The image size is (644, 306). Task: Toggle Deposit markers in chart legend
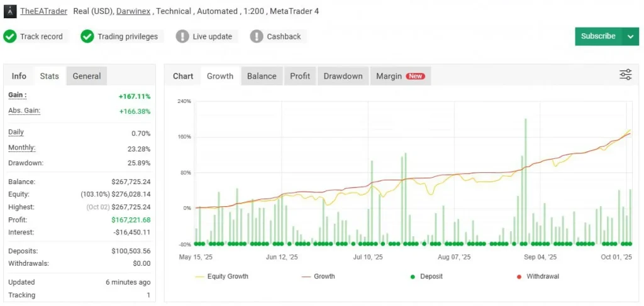pyautogui.click(x=426, y=276)
